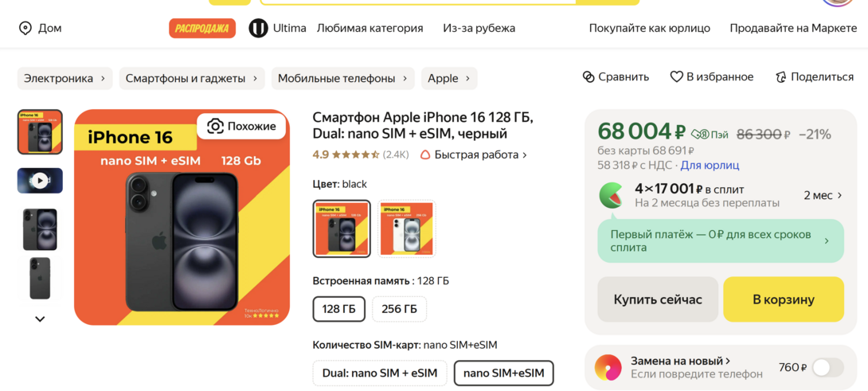Add to cart with В корзину button

pyautogui.click(x=783, y=299)
